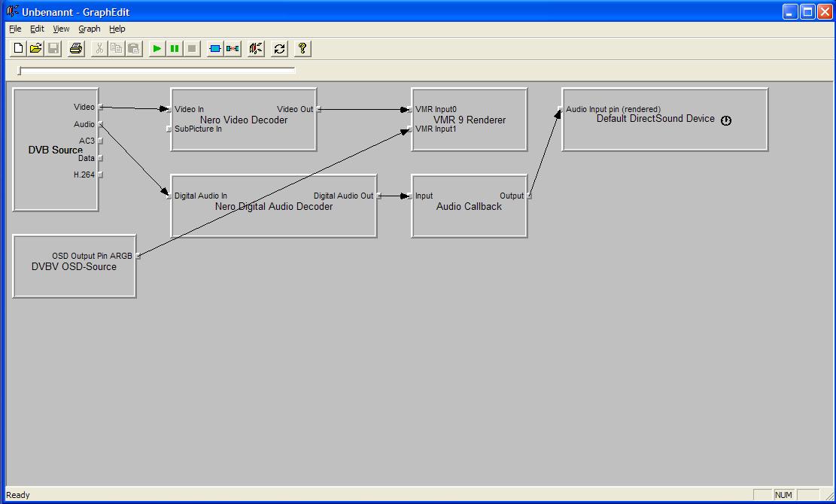Screen dimensions: 836x504
Task: Select the Audio Callback filter
Action: tap(469, 218)
